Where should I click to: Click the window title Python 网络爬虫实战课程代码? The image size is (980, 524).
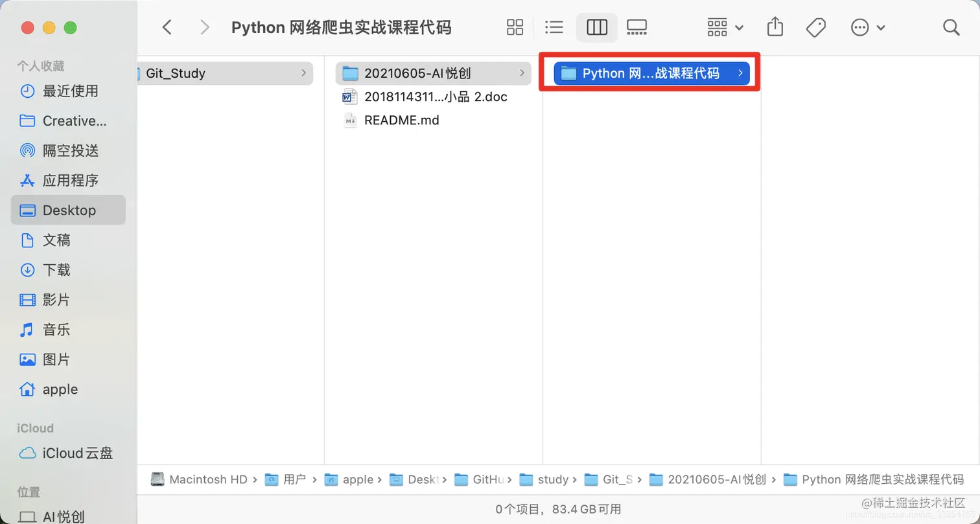[342, 27]
